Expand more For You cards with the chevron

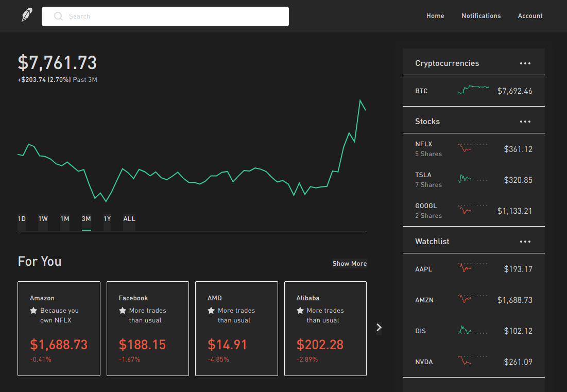coord(379,327)
